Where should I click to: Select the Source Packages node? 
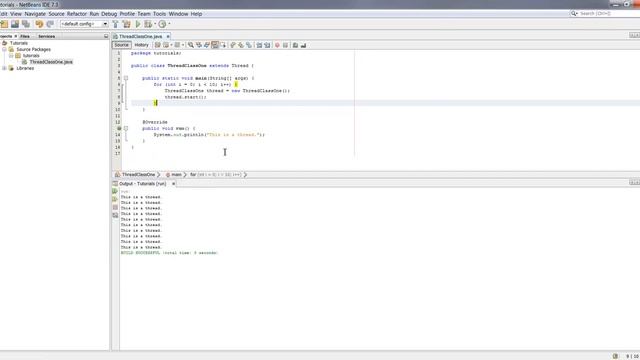(33, 49)
